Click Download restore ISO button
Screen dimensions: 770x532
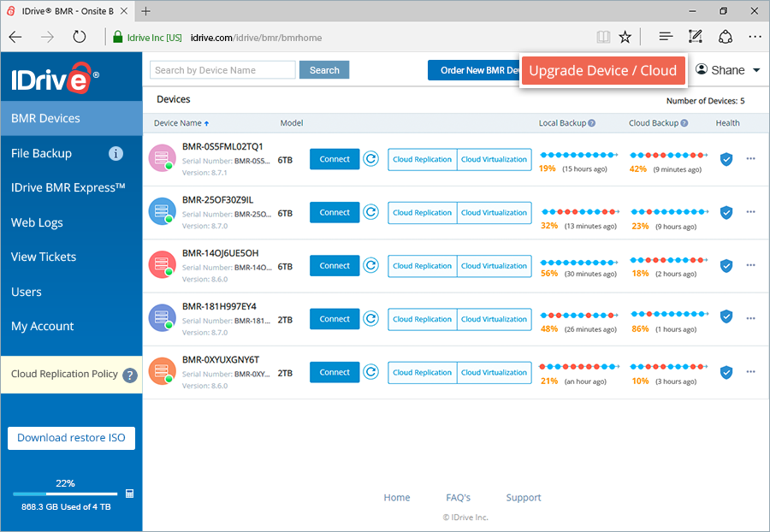click(x=71, y=438)
